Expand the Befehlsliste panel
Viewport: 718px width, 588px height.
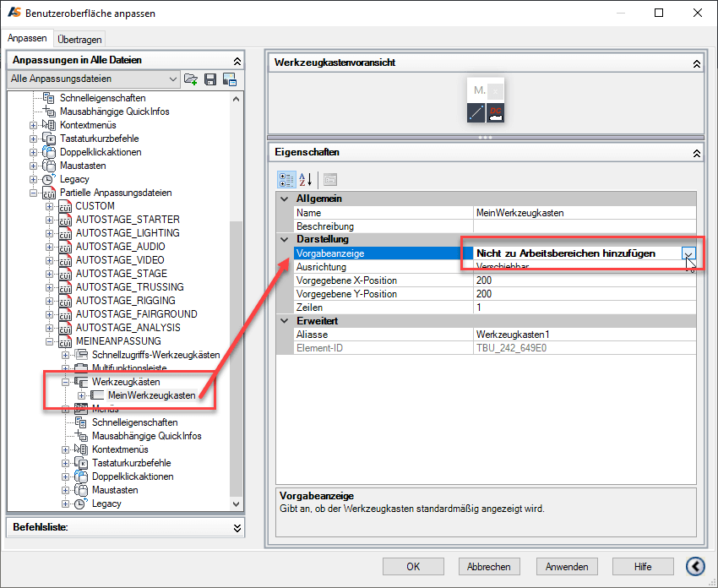pos(237,528)
